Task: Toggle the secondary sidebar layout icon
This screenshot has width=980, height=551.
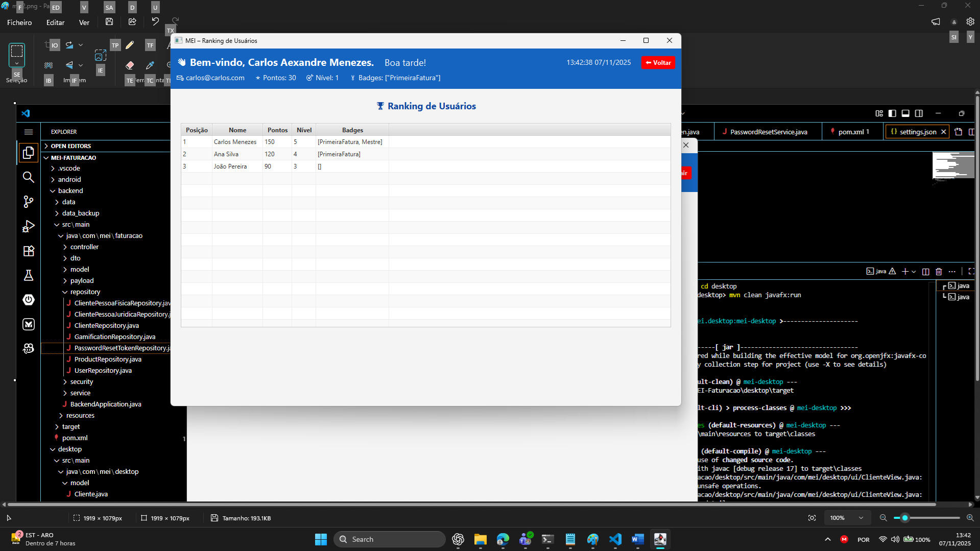Action: coord(919,113)
